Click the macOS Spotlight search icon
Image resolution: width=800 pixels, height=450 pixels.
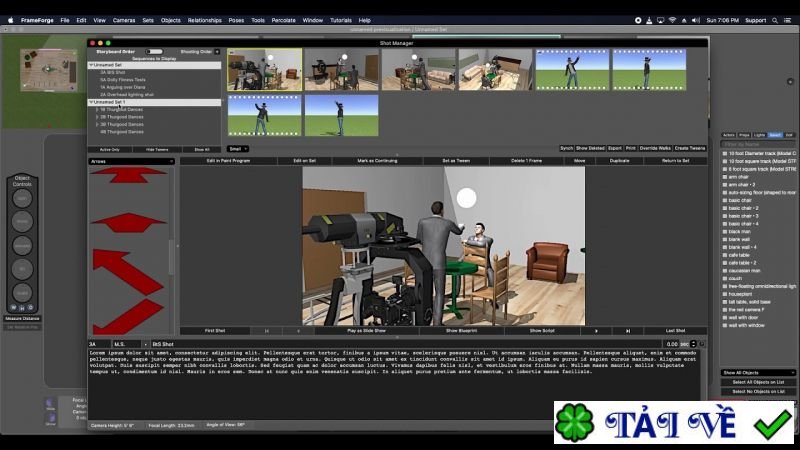774,20
